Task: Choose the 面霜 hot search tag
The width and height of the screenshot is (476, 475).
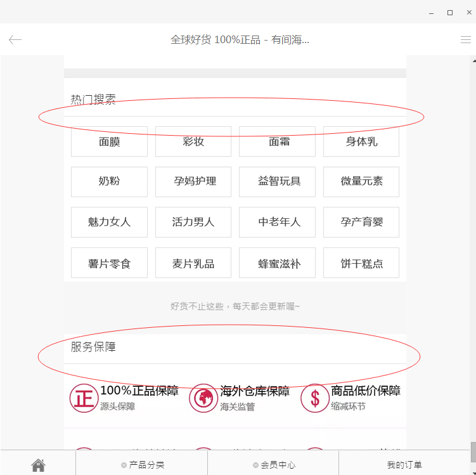Action: [277, 141]
